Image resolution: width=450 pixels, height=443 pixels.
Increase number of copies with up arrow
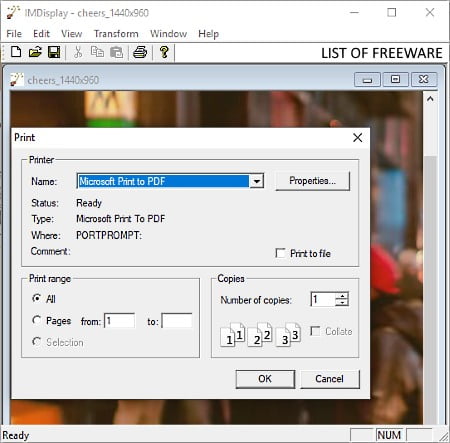(x=342, y=295)
